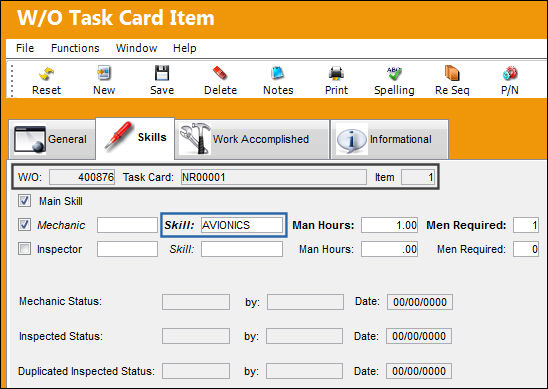Viewport: 548px width, 389px height.
Task: Click the Reset toolbar icon
Action: point(46,80)
